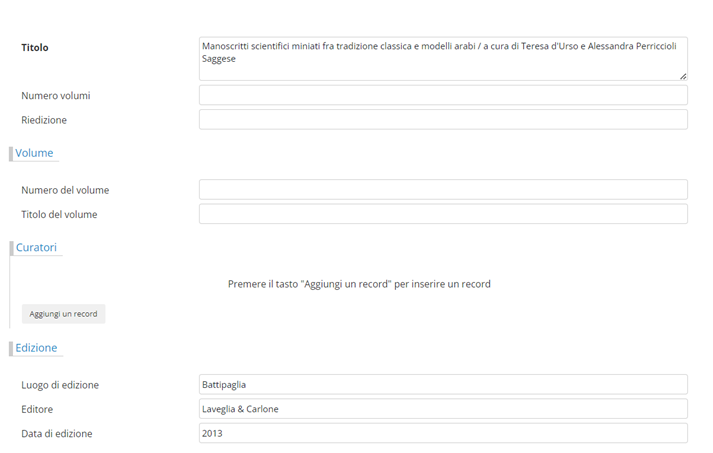Click the Luogo di edizione label
The height and width of the screenshot is (453, 713).
click(x=60, y=385)
